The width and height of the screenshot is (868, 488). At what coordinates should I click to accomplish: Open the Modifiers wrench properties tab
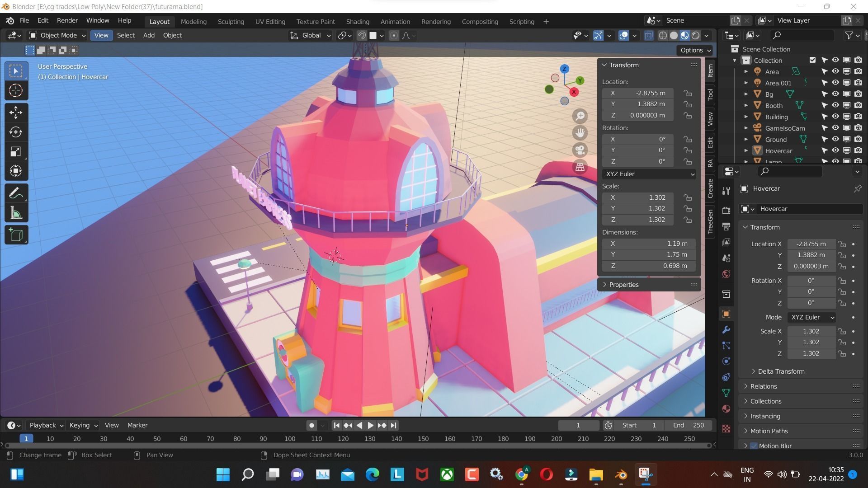(x=726, y=330)
